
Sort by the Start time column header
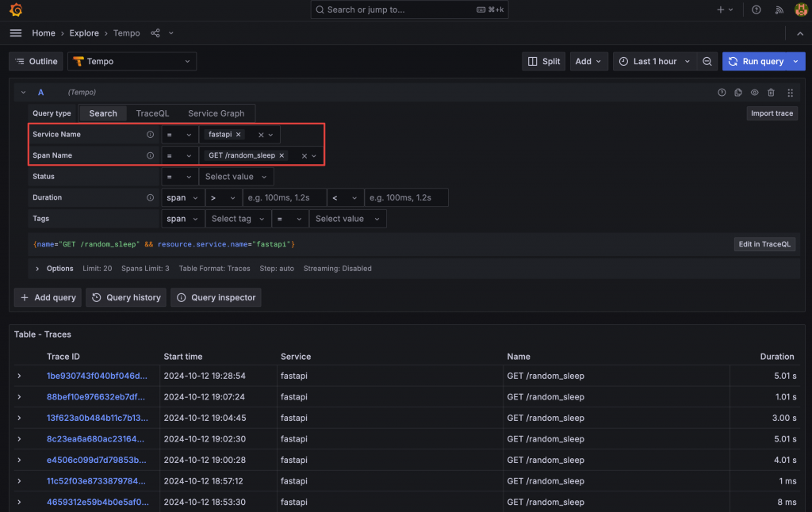coord(183,357)
